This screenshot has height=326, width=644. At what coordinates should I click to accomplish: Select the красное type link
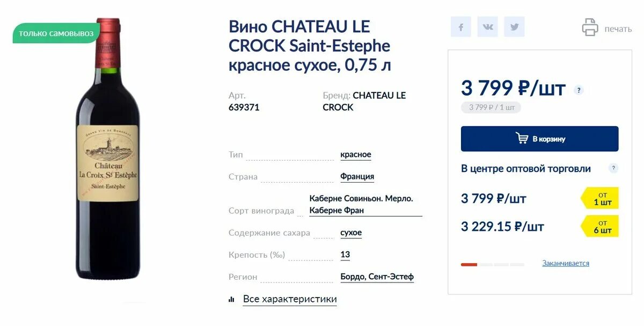tap(356, 155)
